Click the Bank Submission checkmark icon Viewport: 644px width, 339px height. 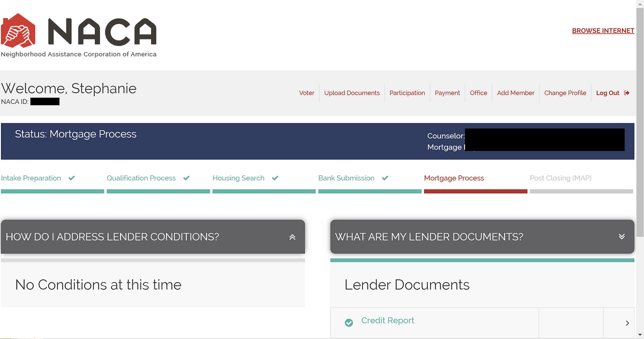click(385, 178)
